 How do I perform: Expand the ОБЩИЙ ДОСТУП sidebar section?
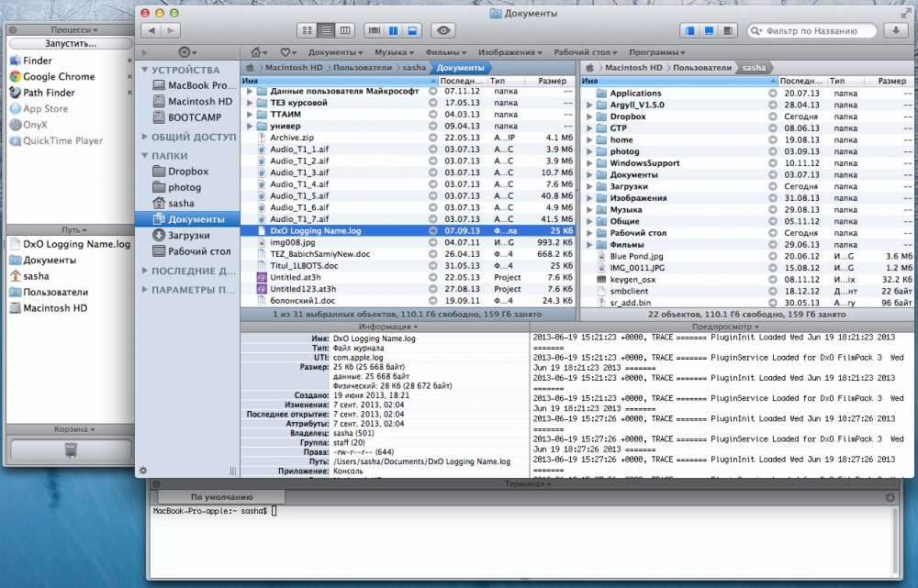144,137
